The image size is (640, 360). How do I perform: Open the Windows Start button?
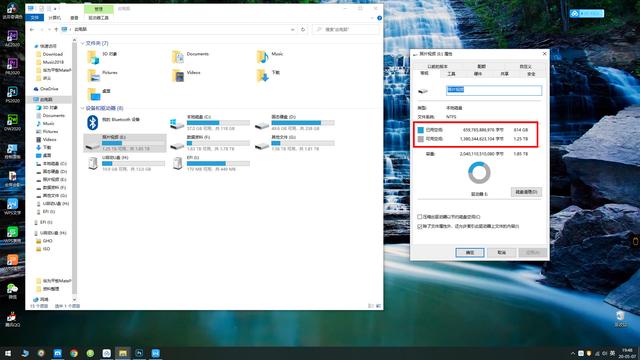click(x=8, y=353)
